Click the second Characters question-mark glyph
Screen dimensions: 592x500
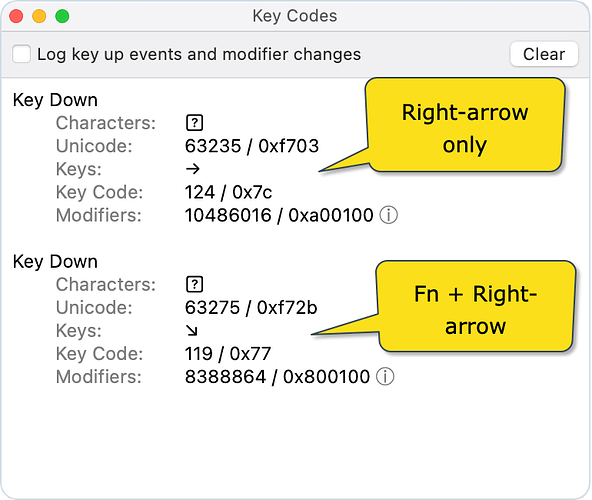tap(194, 284)
